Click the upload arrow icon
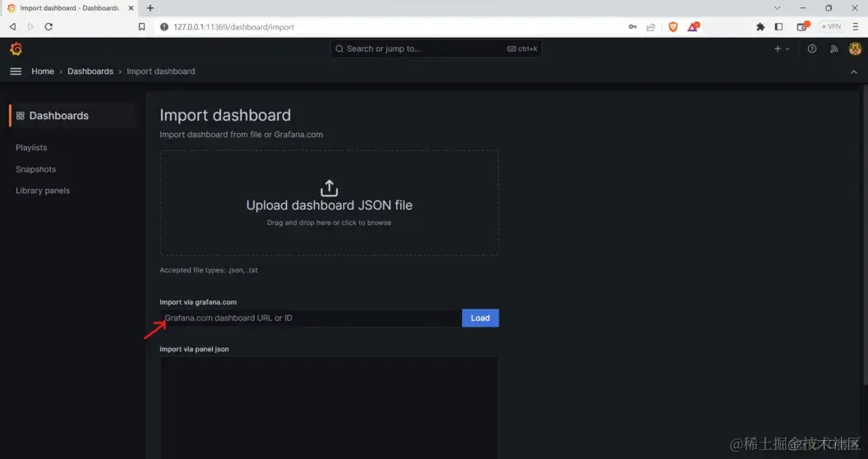 [329, 188]
